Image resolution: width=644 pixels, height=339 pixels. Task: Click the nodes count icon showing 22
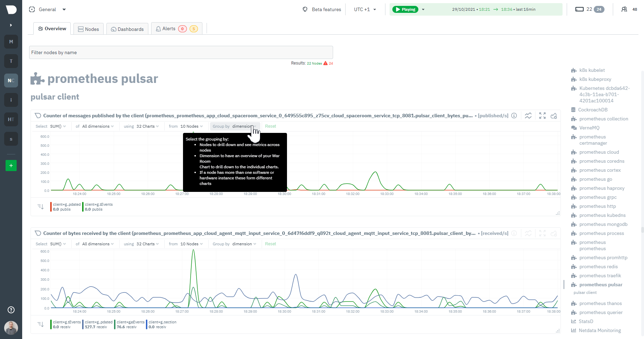580,9
